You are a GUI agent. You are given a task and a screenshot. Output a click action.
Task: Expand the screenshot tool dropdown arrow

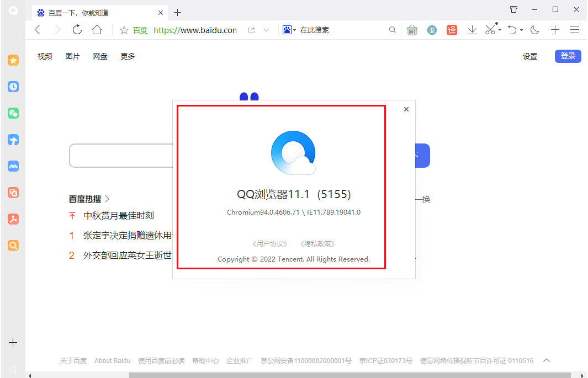[500, 30]
